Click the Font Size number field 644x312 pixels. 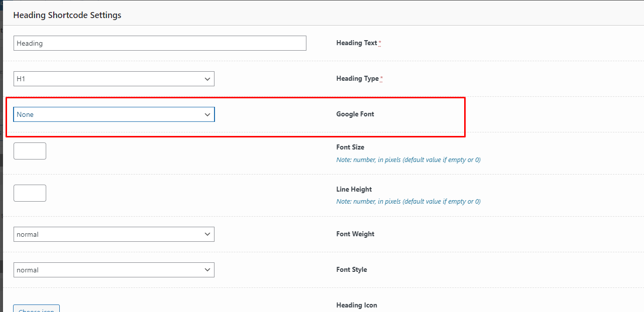click(30, 151)
